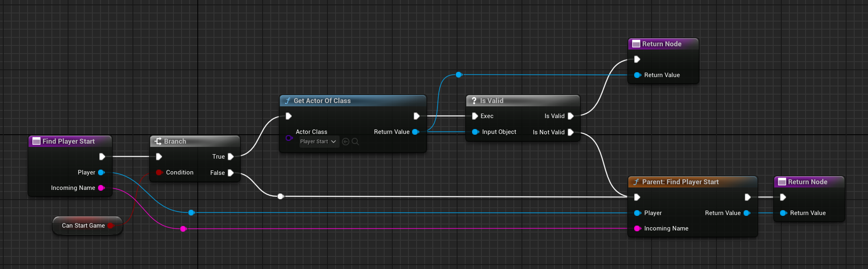Click Get Actor Of Class Return Value pin

[x=415, y=132]
